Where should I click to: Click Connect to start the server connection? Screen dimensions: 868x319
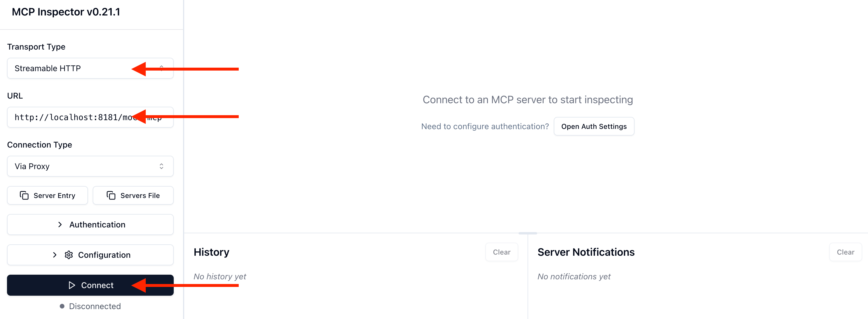click(x=90, y=285)
